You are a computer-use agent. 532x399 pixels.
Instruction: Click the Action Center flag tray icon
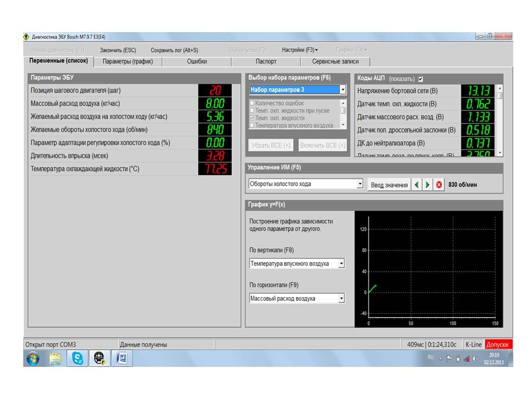pos(449,359)
